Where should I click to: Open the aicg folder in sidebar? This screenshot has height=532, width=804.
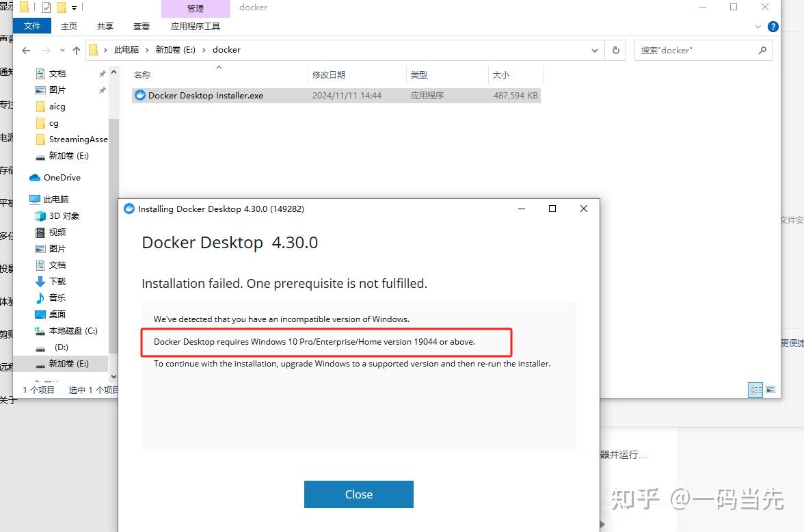pyautogui.click(x=57, y=107)
